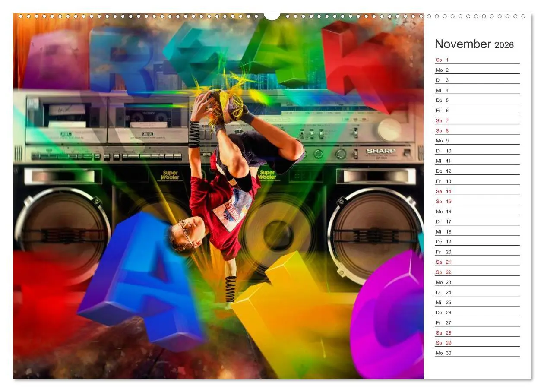Click the Mi 18 calendar row
This screenshot has width=544, height=392.
pos(477,232)
